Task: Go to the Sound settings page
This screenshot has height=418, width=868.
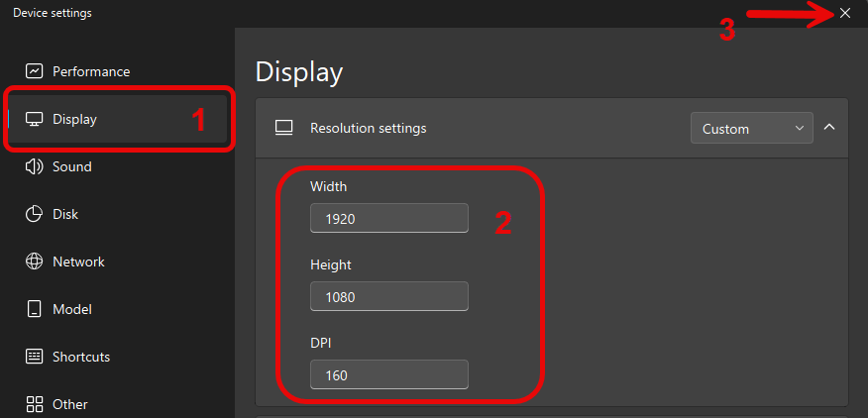Action: pos(72,166)
